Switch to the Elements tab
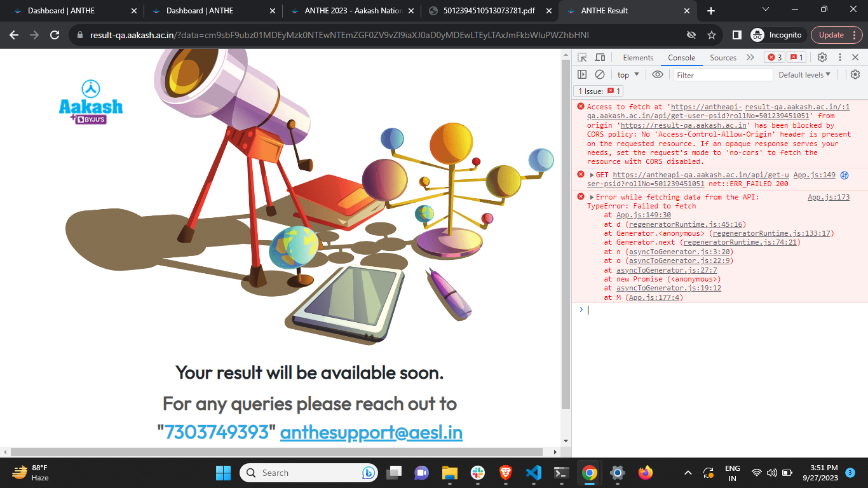 638,57
